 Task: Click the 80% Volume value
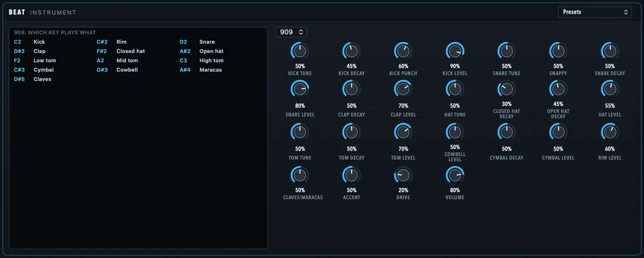tap(455, 190)
